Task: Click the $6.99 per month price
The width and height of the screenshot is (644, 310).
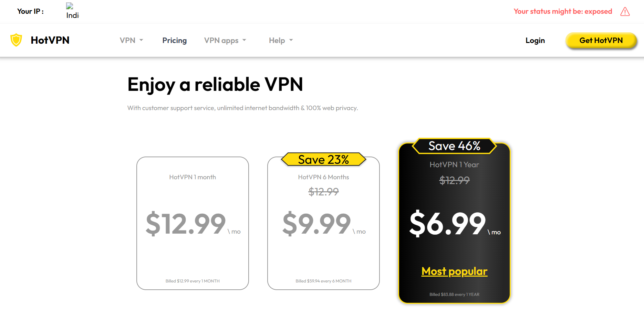Action: tap(455, 224)
